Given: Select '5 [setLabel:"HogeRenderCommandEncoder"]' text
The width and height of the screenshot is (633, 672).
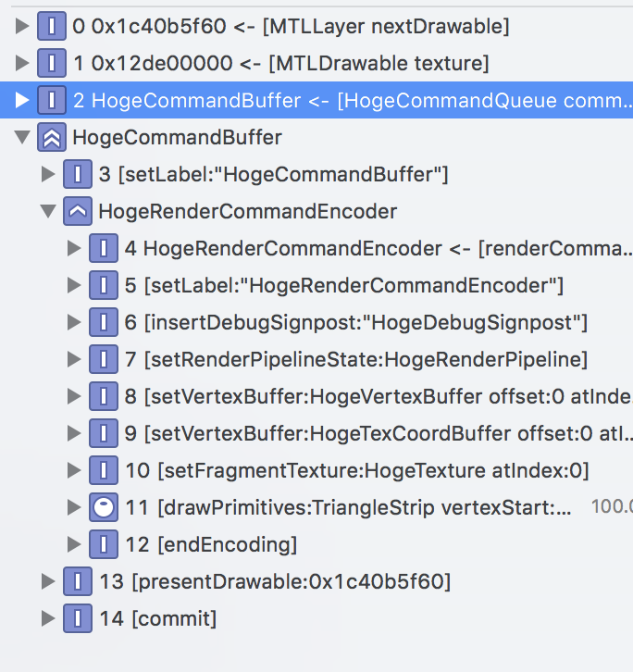Looking at the screenshot, I should click(x=344, y=285).
